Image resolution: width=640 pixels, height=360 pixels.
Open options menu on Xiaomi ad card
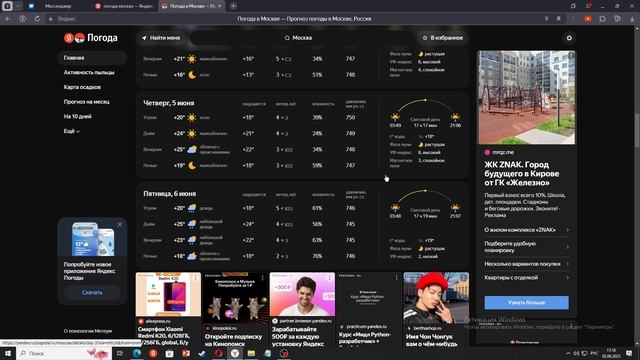pyautogui.click(x=196, y=278)
